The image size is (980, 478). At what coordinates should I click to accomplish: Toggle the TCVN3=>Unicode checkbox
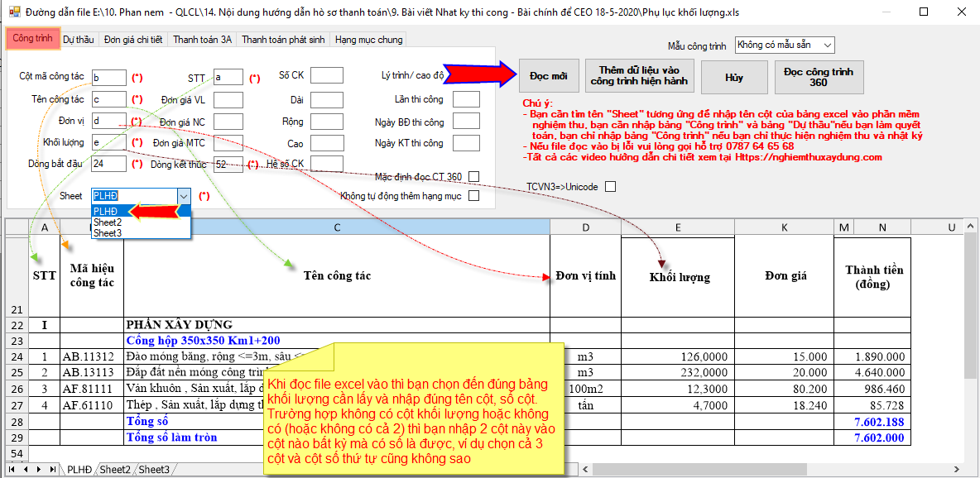[x=610, y=187]
